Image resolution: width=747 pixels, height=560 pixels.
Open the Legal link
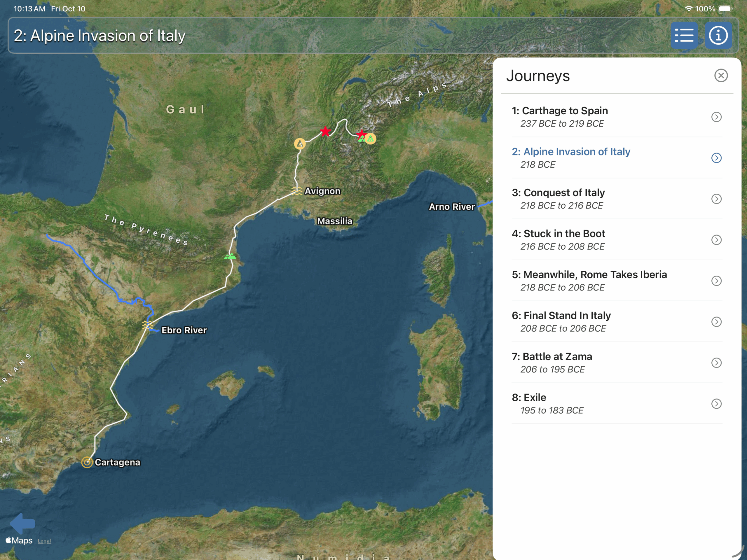44,541
